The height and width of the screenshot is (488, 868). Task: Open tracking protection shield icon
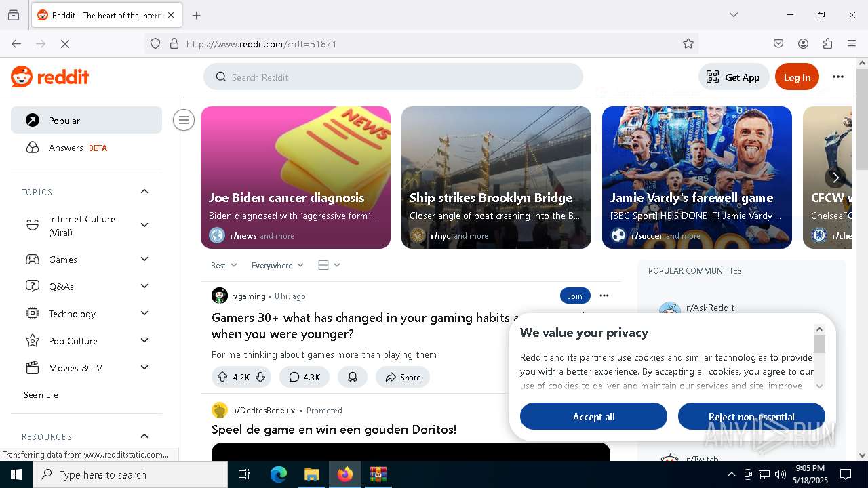155,43
